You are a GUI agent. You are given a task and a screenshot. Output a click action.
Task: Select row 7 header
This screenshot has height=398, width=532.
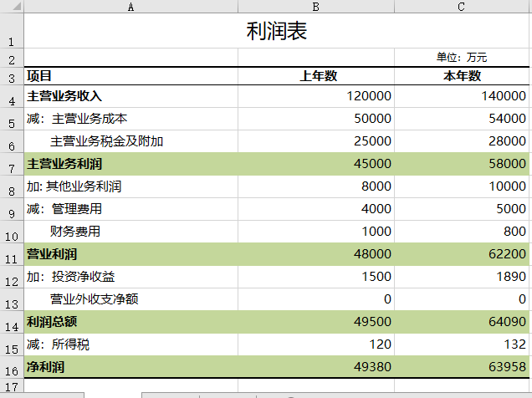tap(12, 164)
